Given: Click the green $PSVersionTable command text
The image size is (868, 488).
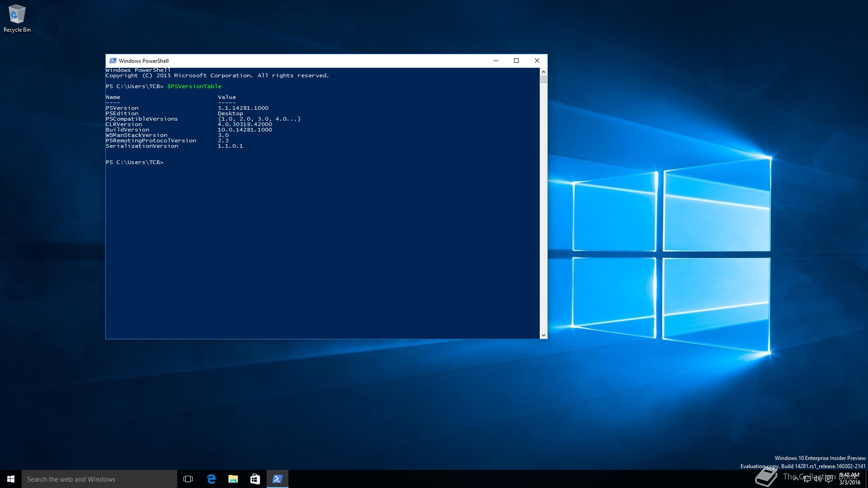Looking at the screenshot, I should pos(194,86).
